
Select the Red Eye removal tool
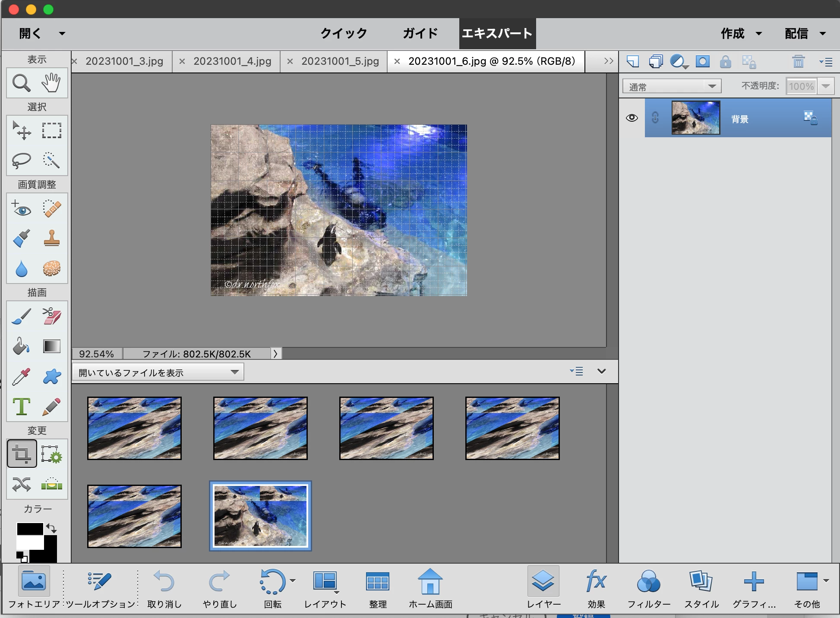pyautogui.click(x=21, y=208)
